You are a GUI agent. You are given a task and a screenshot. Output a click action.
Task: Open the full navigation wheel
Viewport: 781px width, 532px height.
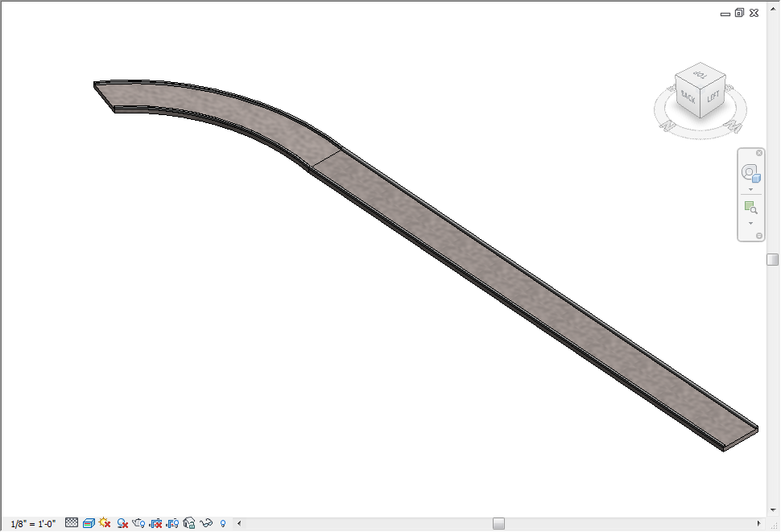coord(750,173)
